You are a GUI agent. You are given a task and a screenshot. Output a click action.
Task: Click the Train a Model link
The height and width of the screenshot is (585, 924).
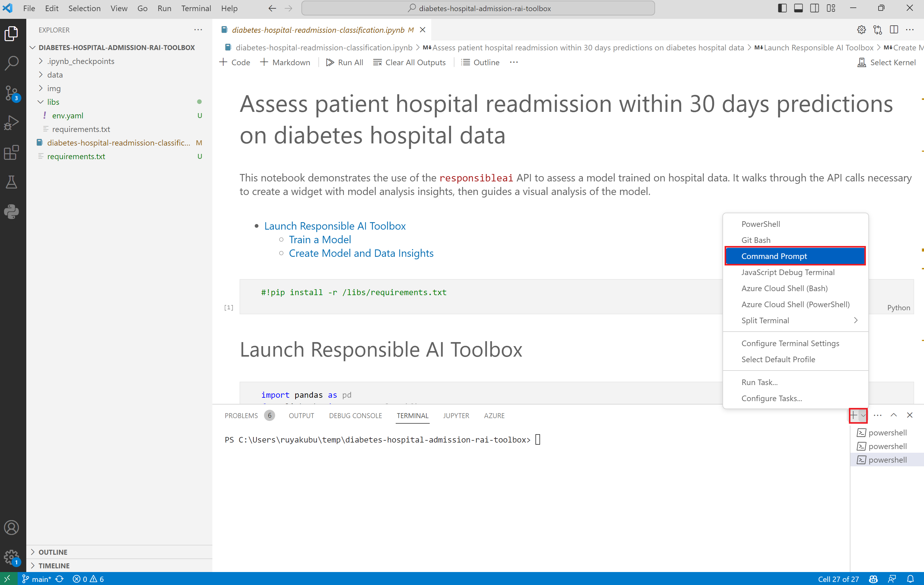[319, 239]
